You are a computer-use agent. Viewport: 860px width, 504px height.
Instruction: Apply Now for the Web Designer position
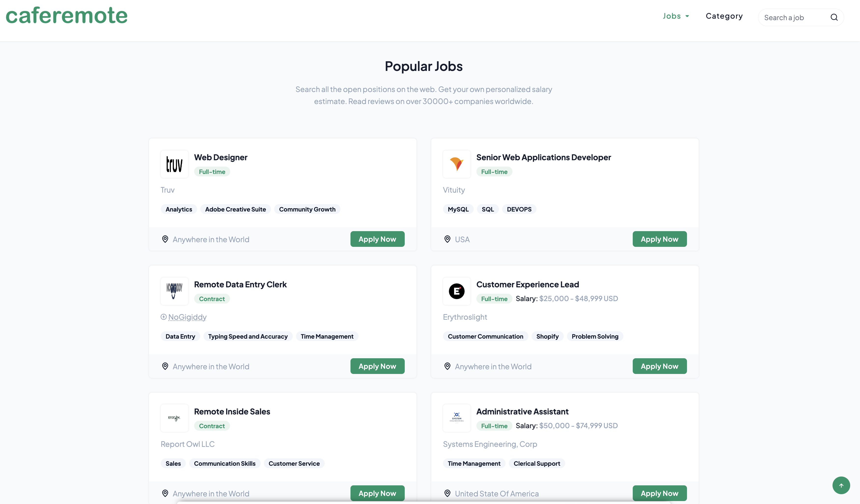pyautogui.click(x=377, y=239)
